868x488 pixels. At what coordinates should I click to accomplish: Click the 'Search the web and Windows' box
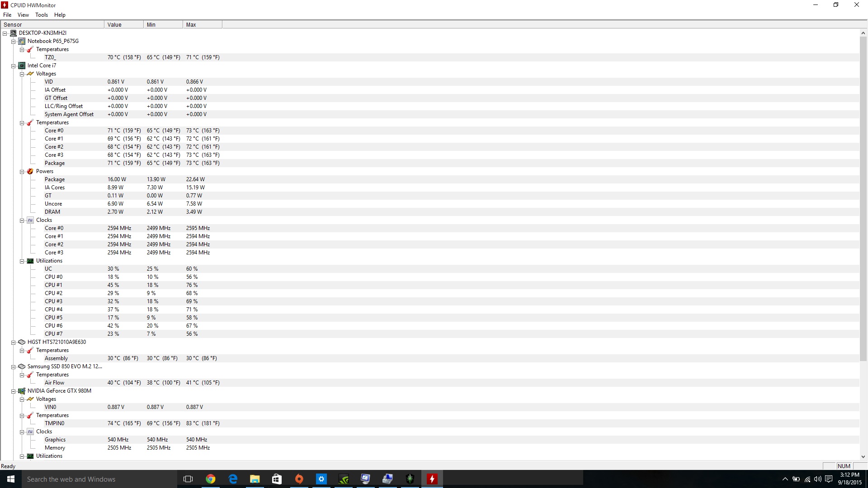[x=99, y=479]
